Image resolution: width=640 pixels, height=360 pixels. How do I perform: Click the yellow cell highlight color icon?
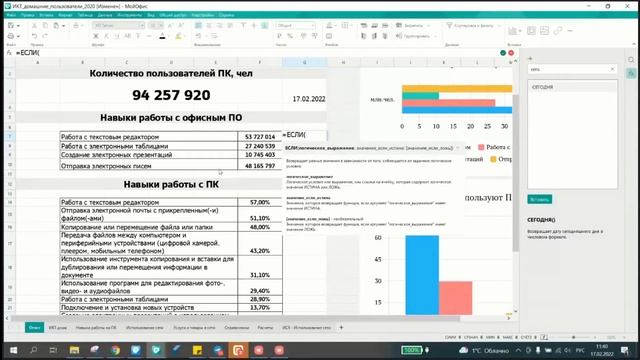point(178,36)
